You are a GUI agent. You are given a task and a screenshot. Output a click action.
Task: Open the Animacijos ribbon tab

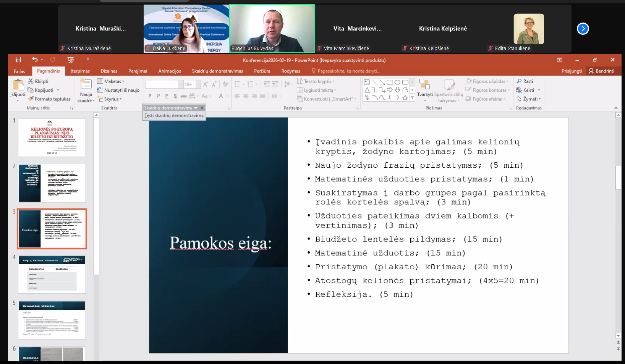click(169, 71)
